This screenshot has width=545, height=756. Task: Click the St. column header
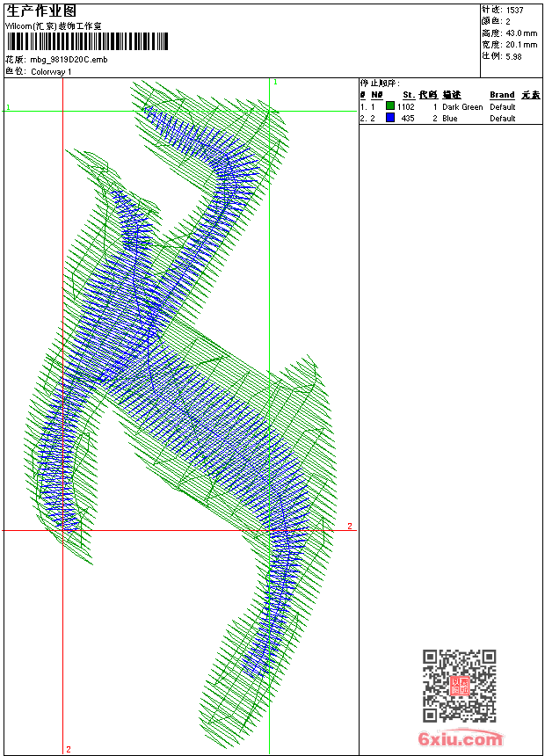point(408,95)
